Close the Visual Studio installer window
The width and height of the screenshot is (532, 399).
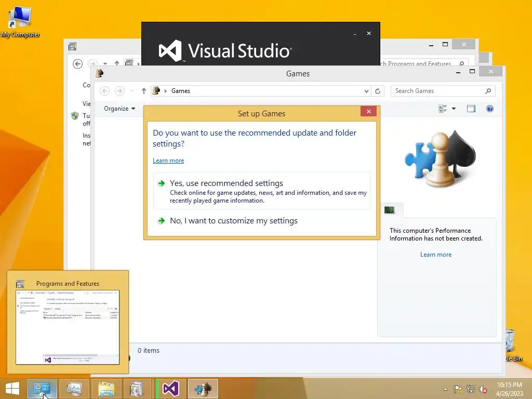369,33
